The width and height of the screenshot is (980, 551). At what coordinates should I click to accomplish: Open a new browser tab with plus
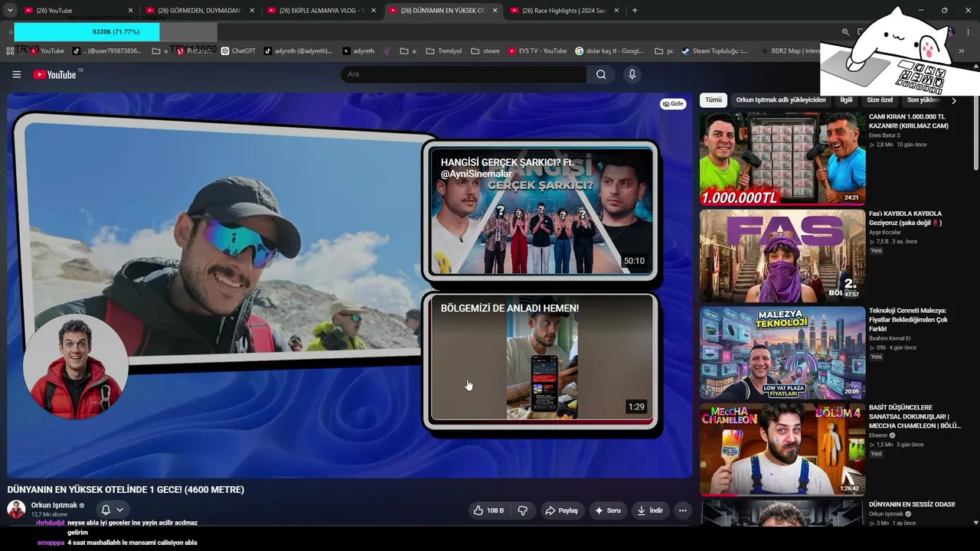coord(635,11)
